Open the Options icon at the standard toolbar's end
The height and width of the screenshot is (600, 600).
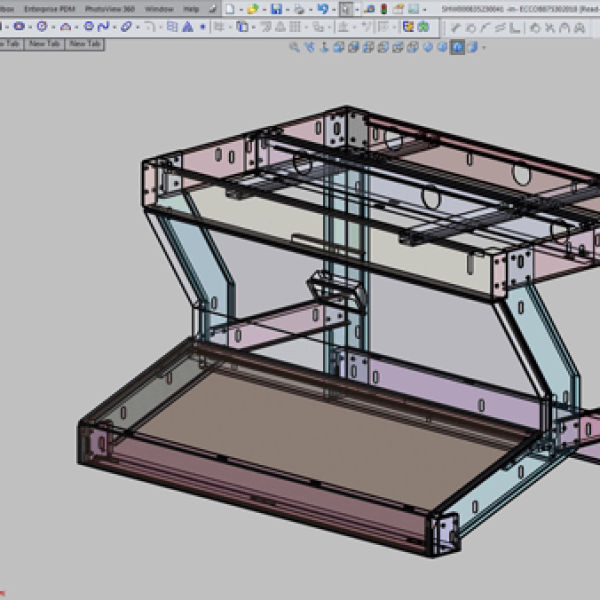coord(413,9)
